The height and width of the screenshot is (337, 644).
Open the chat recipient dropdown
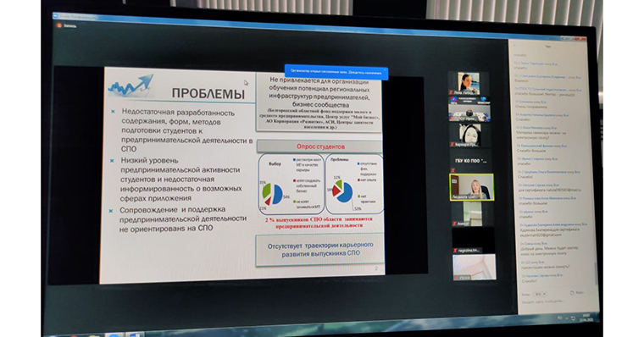(540, 294)
